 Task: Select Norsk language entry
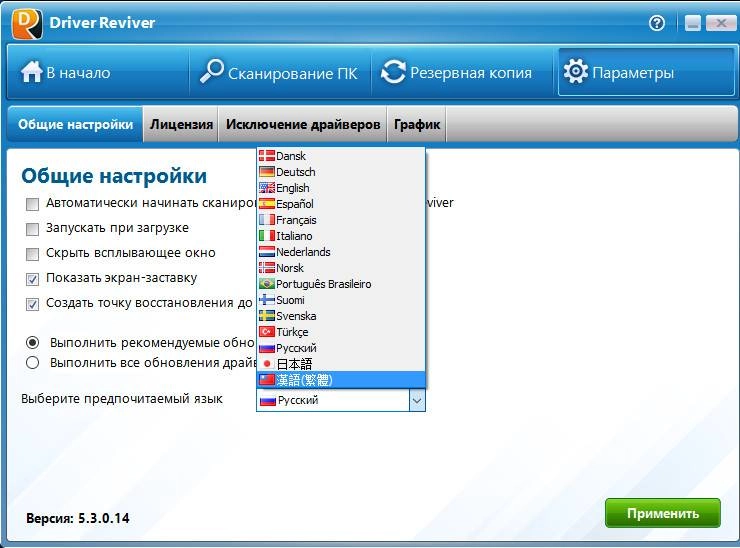coord(341,268)
